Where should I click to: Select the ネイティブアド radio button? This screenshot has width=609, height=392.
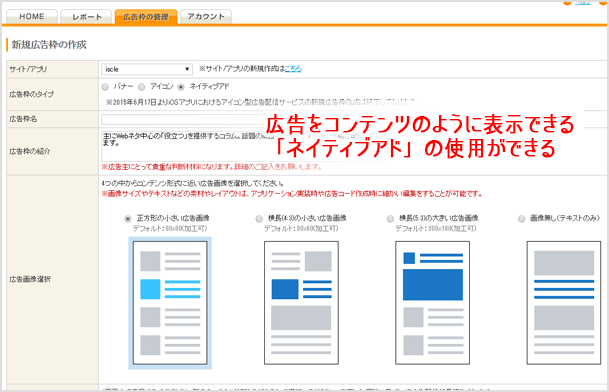181,87
